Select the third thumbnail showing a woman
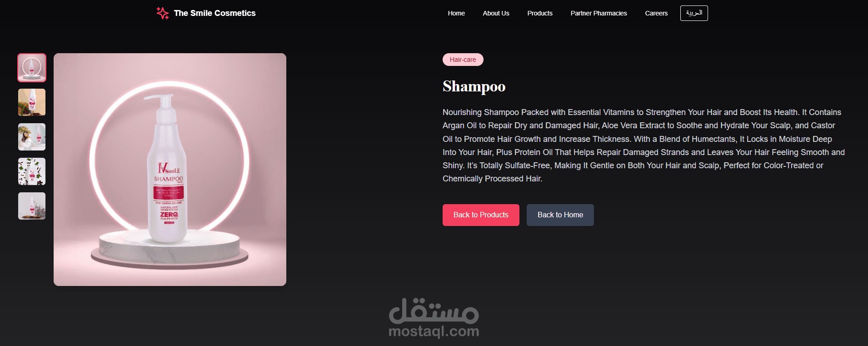Viewport: 868px width, 346px height. [32, 137]
